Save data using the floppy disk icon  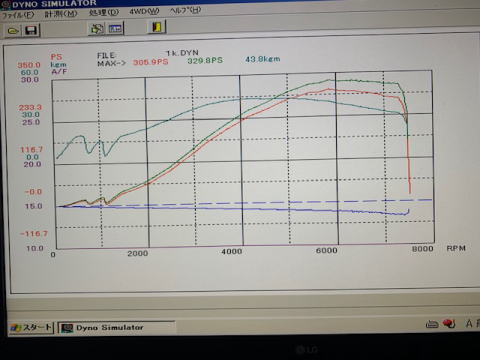pos(31,30)
